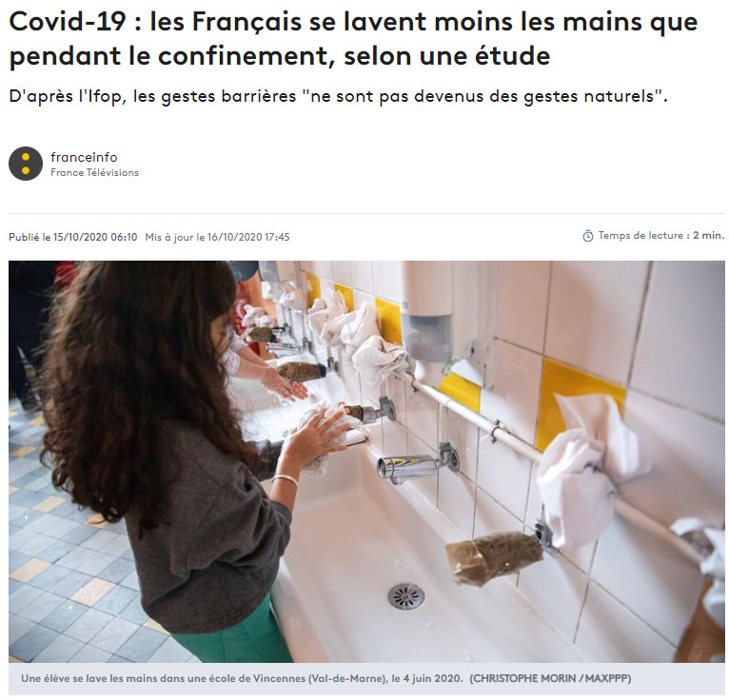Click the photo caption beginning Une élève
The height and width of the screenshot is (700, 729).
(x=242, y=678)
